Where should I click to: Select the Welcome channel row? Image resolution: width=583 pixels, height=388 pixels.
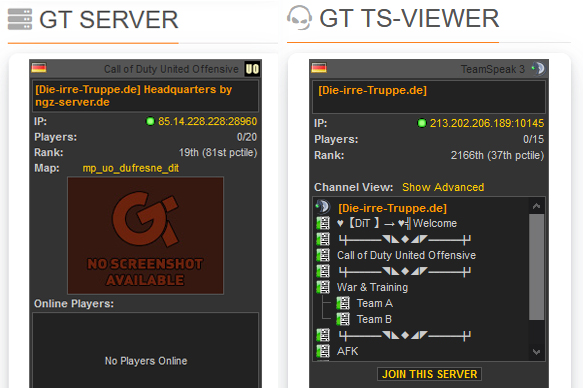(397, 223)
